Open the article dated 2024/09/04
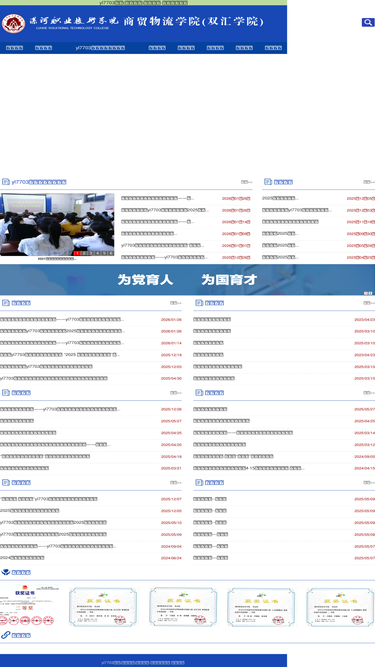375x667 pixels. click(x=58, y=546)
